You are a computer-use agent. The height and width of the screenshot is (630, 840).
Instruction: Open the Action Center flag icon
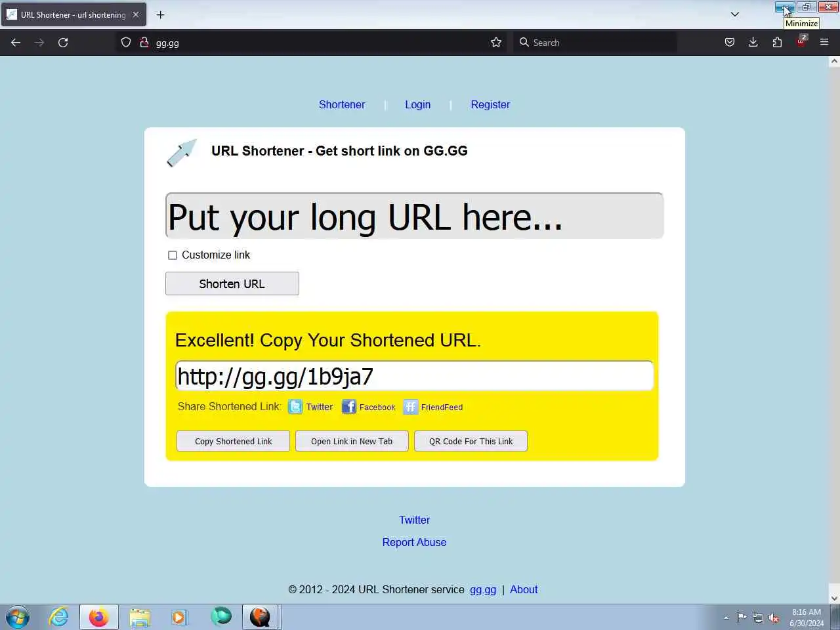[742, 618]
